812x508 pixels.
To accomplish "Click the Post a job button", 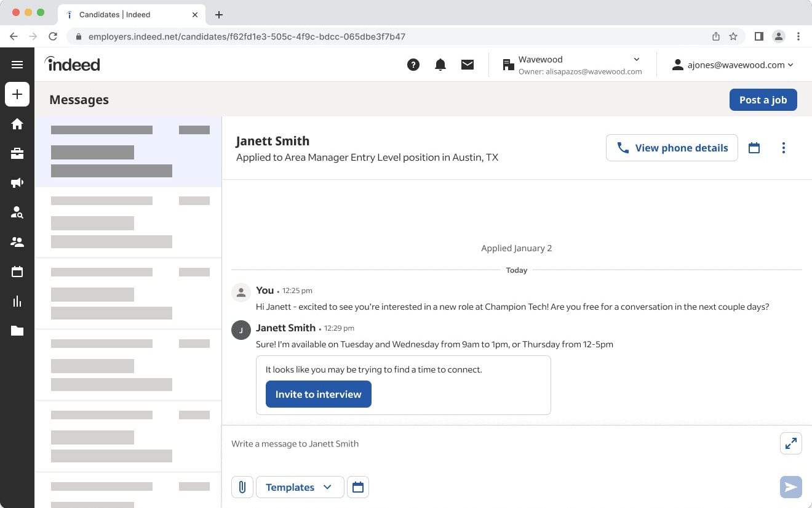I will (763, 100).
